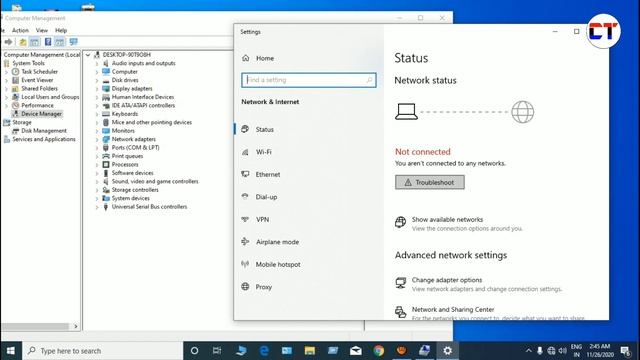Open Ethernet settings page
The image size is (640, 360).
click(x=268, y=174)
